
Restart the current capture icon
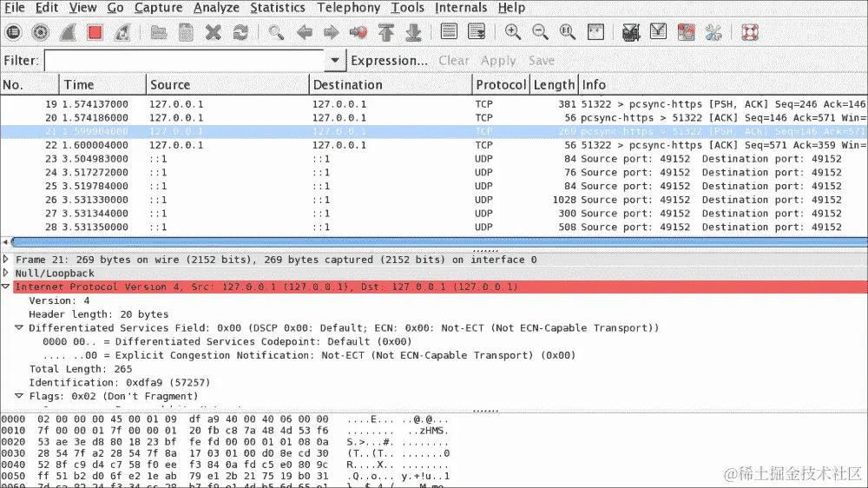click(x=122, y=33)
